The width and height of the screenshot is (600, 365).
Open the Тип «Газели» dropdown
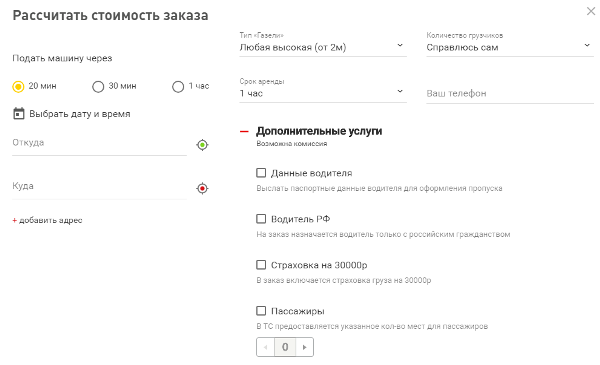click(323, 44)
